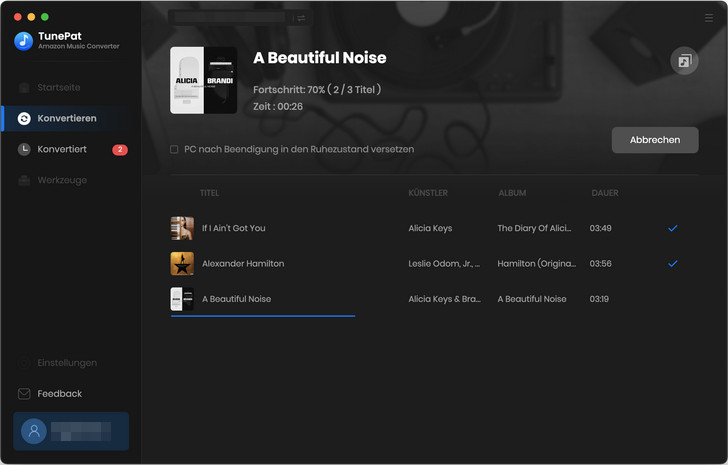
Task: Click the Konvertiert clock icon
Action: click(24, 149)
